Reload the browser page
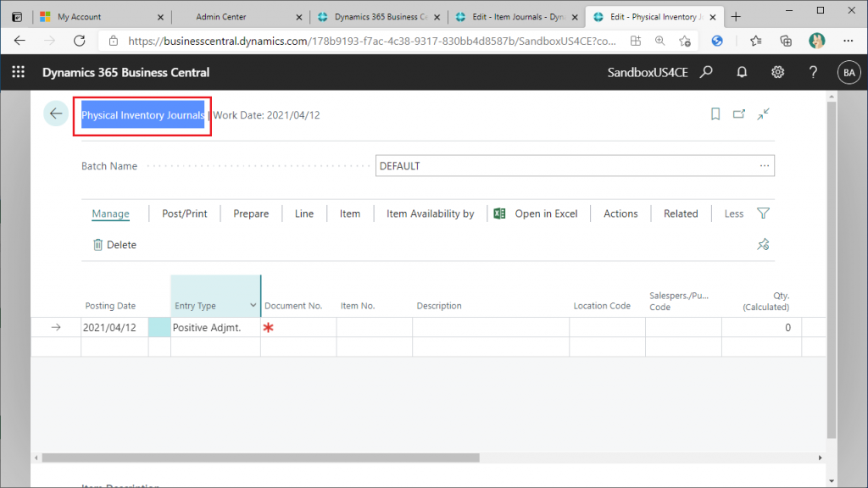This screenshot has width=868, height=488. [x=80, y=41]
